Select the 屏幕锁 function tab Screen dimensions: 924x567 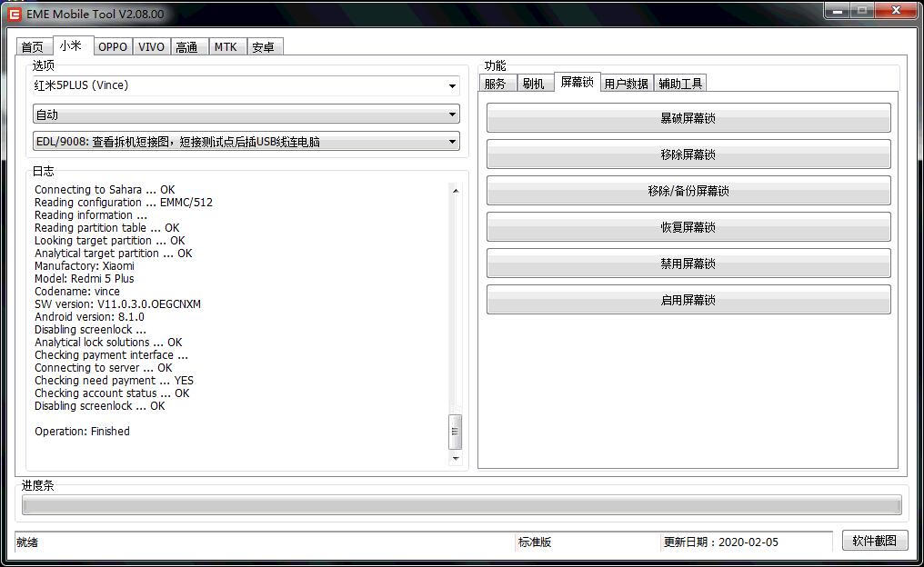[x=577, y=82]
